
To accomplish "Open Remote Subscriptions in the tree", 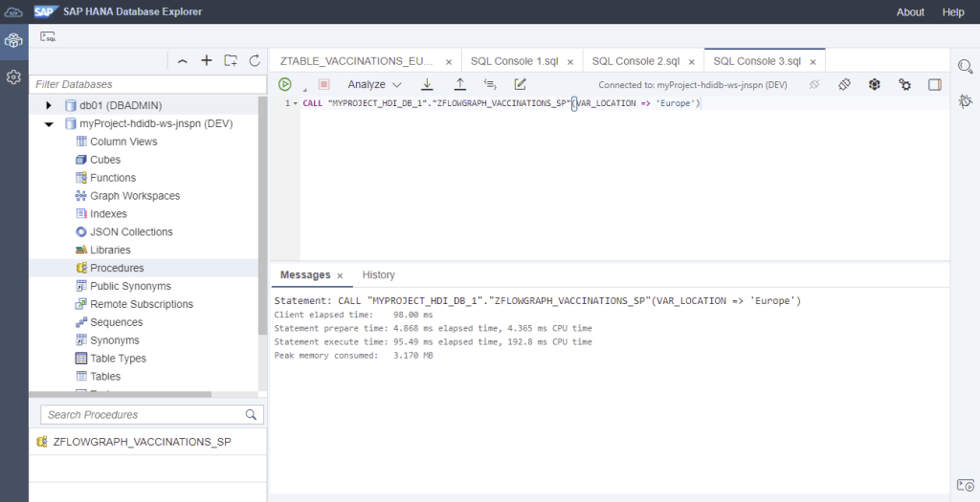I will point(142,304).
